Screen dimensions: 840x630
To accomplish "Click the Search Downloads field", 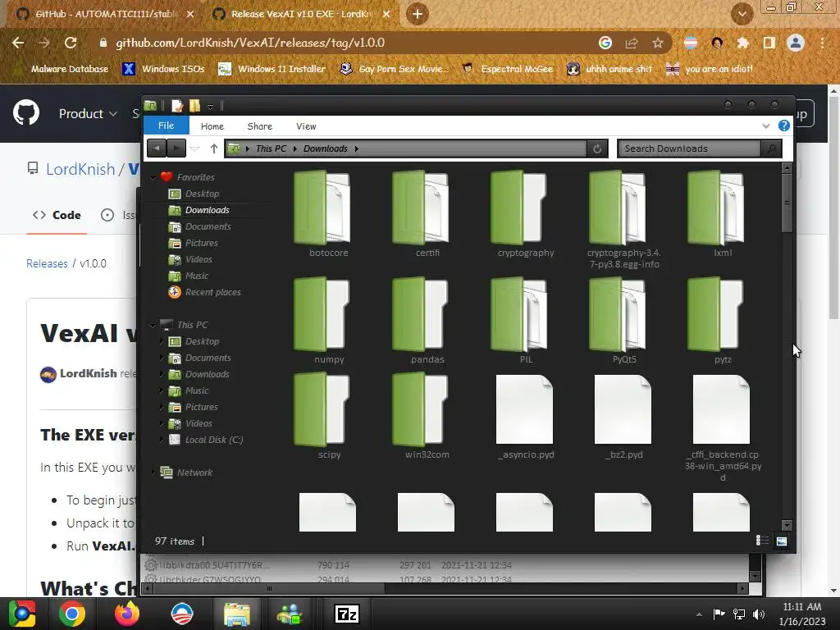I will click(689, 148).
